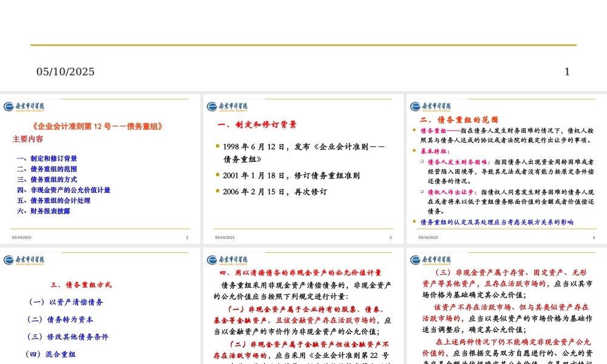Open the slide titled 一、制定和修订背景
Screen dimensions: 607x364
pos(303,170)
